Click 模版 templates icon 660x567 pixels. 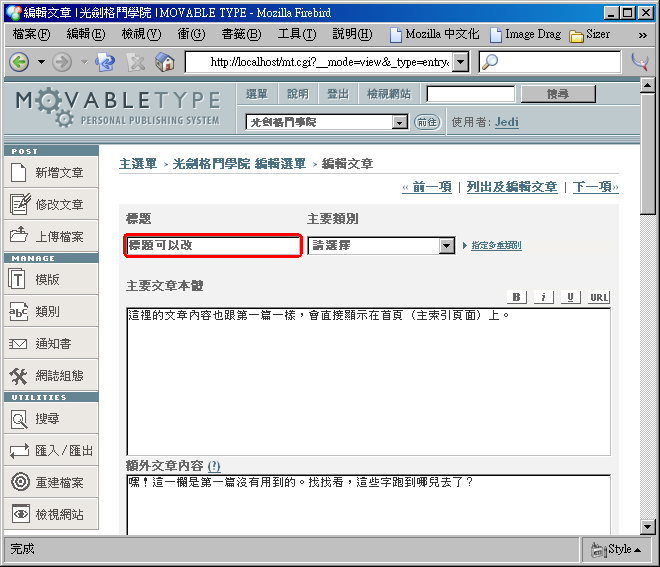click(17, 279)
